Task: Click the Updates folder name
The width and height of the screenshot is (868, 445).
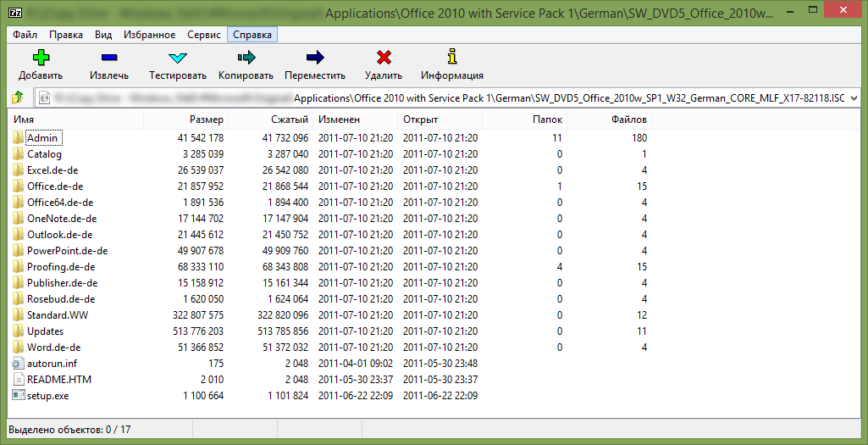Action: (46, 331)
